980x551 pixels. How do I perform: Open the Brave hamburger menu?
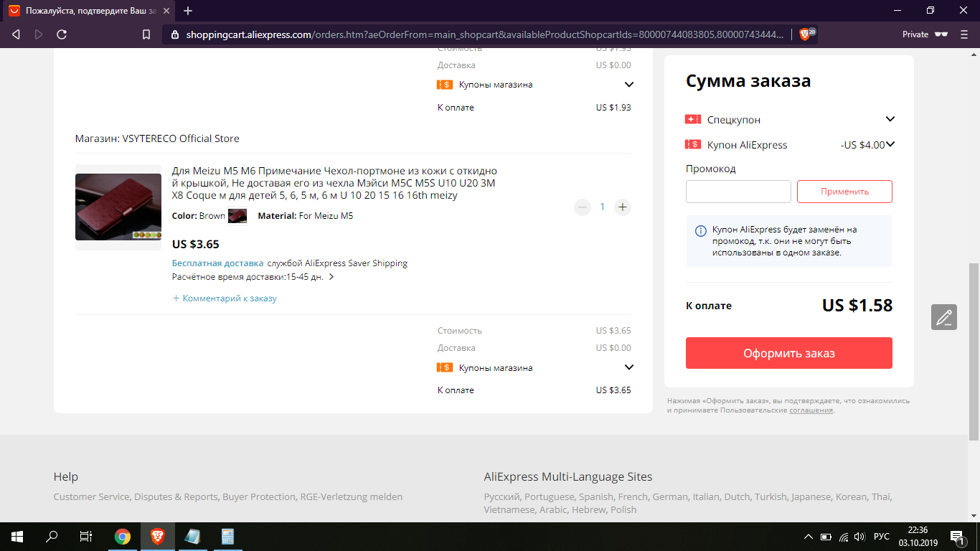(x=963, y=34)
